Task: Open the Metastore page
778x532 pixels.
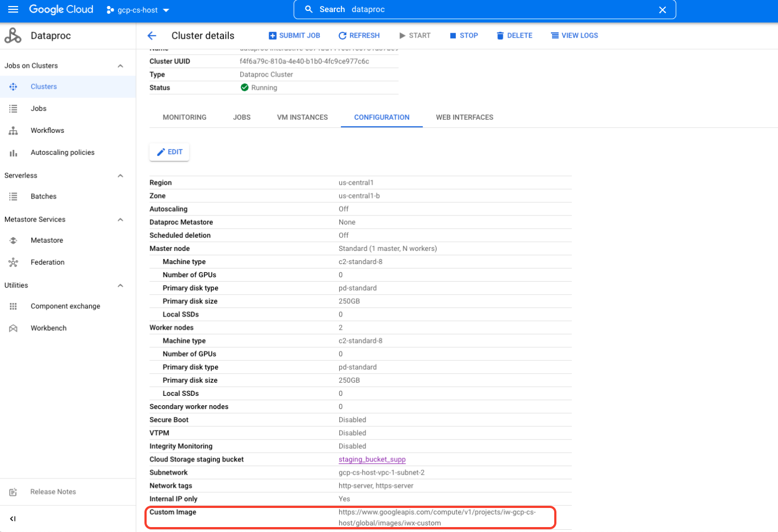Action: [x=47, y=241]
